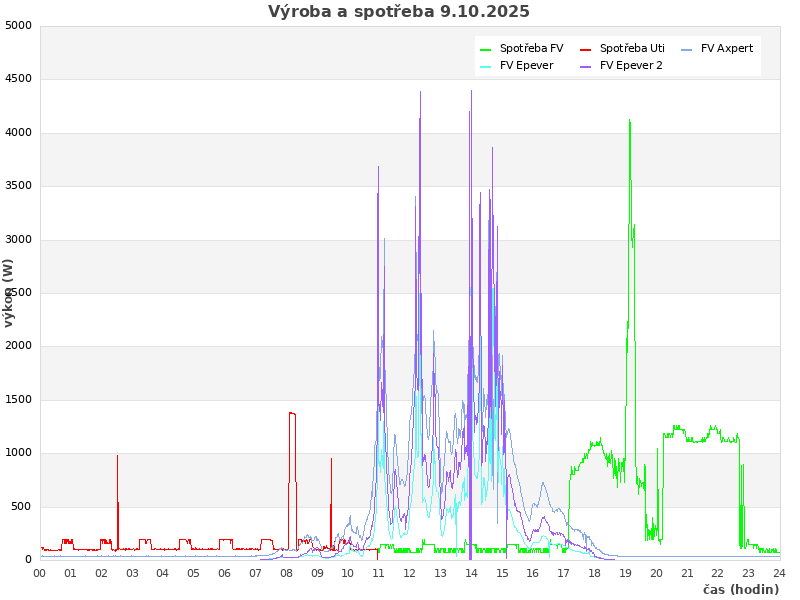Image resolution: width=800 pixels, height=600 pixels.
Task: Click the purple FV Epever 2 legend swatch
Action: click(586, 66)
